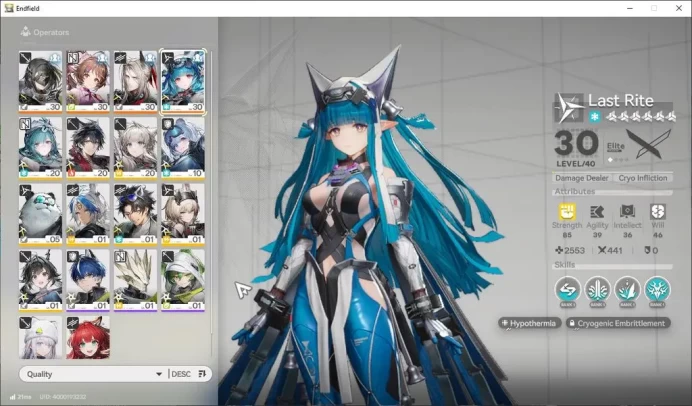Select the dark-blue-haired cat-eared operator card
Image resolution: width=692 pixels, height=406 pixels.
[x=88, y=281]
